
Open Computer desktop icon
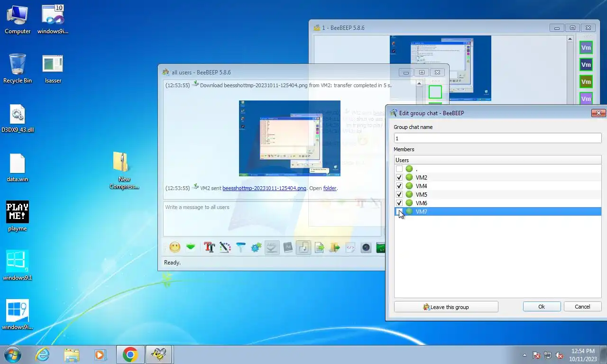point(18,19)
